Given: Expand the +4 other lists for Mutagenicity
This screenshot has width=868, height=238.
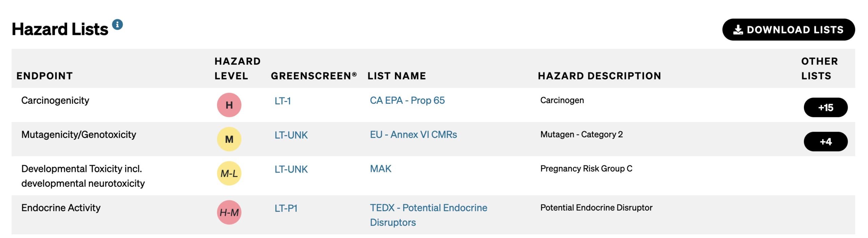Looking at the screenshot, I should pyautogui.click(x=825, y=142).
